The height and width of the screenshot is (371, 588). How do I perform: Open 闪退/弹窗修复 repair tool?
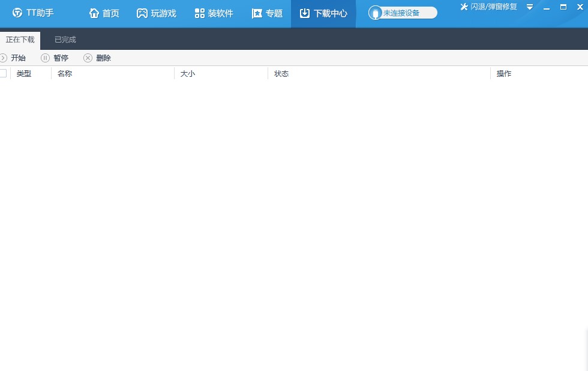[x=488, y=7]
